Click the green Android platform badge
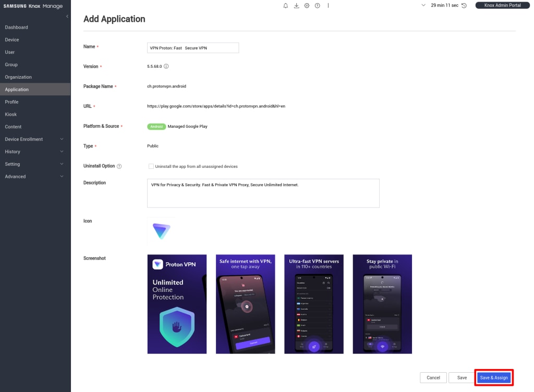534x392 pixels. click(156, 127)
